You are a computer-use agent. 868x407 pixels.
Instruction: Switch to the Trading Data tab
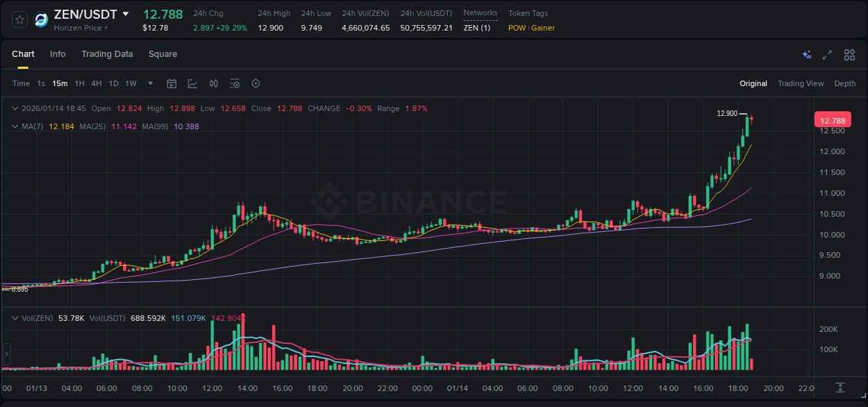[107, 54]
